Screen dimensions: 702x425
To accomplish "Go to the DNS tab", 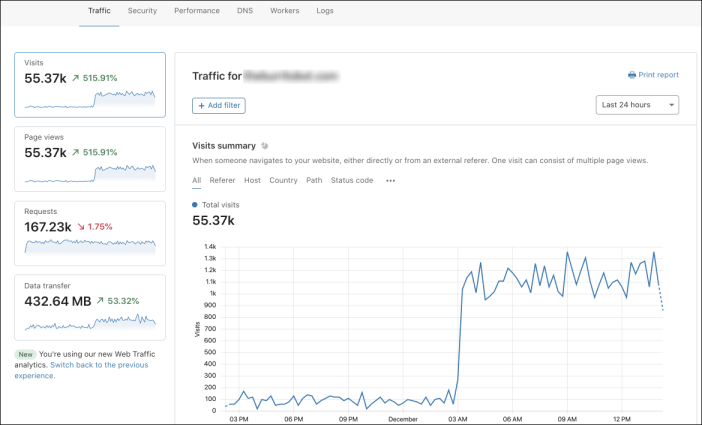I will click(x=245, y=11).
